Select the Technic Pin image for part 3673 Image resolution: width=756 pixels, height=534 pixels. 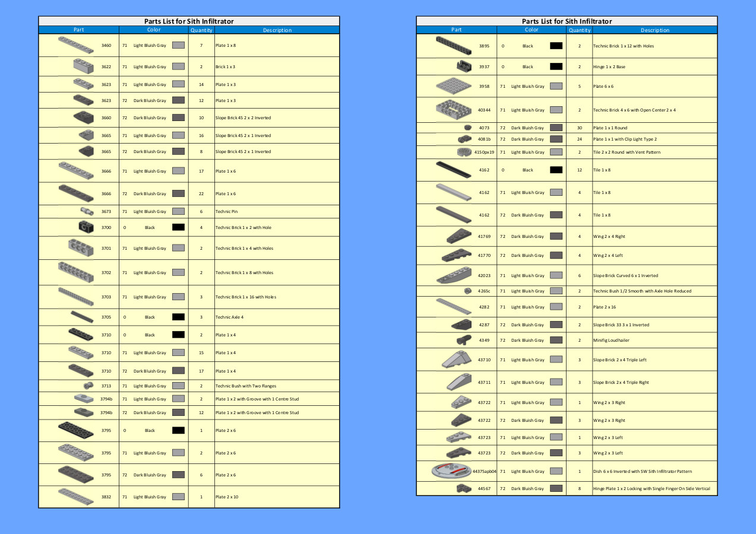[x=87, y=211]
